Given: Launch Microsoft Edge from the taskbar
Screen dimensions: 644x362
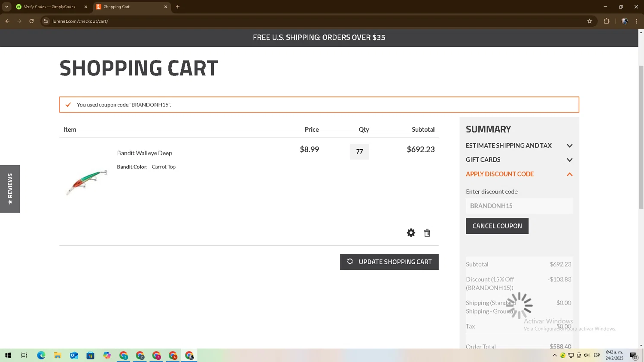Looking at the screenshot, I should [x=41, y=355].
